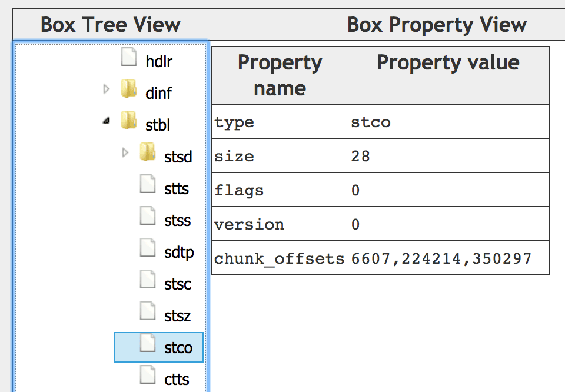Click the stss box file icon
This screenshot has height=392, width=565.
pyautogui.click(x=148, y=215)
